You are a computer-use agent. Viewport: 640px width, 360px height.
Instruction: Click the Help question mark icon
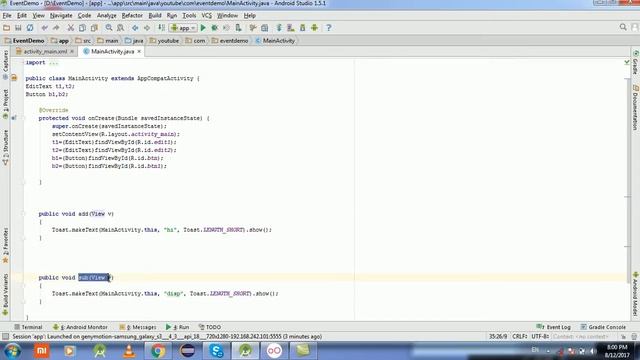click(x=329, y=28)
